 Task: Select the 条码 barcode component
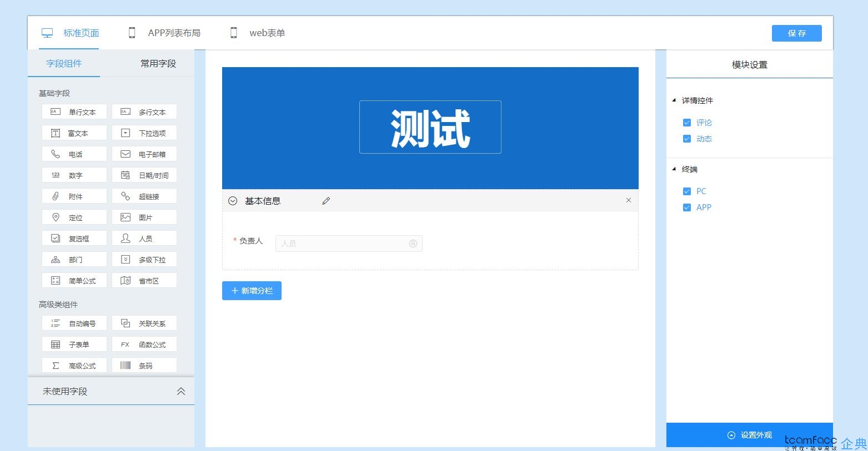pos(144,365)
